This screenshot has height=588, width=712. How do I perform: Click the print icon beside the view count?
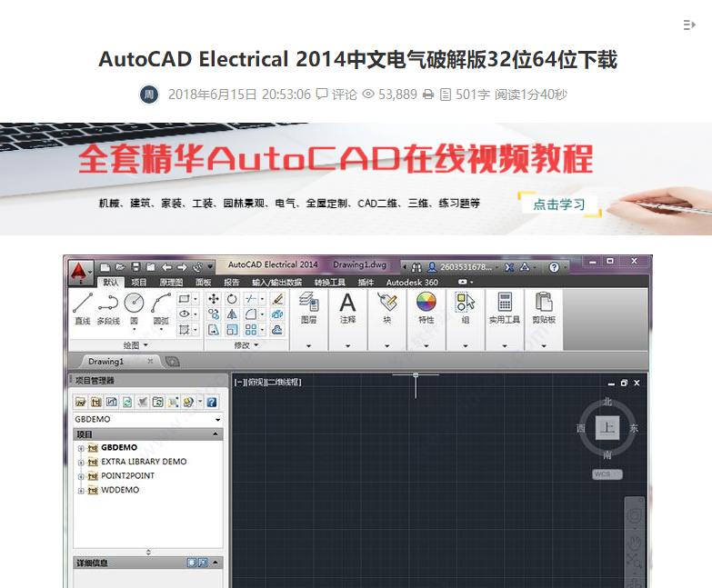point(428,95)
